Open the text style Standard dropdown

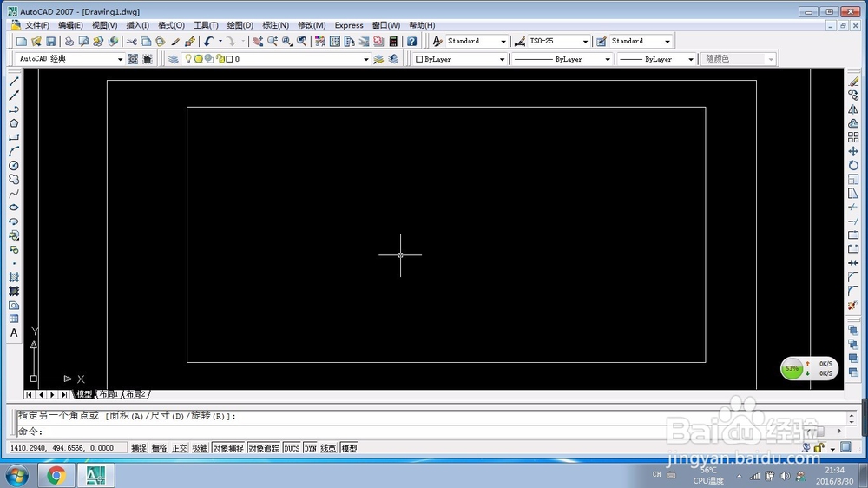tap(503, 41)
